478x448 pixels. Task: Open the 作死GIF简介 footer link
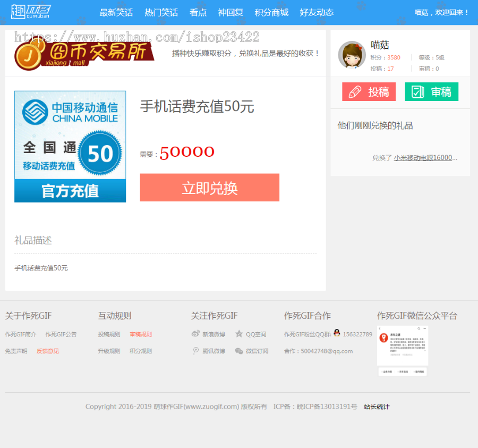[x=20, y=334]
